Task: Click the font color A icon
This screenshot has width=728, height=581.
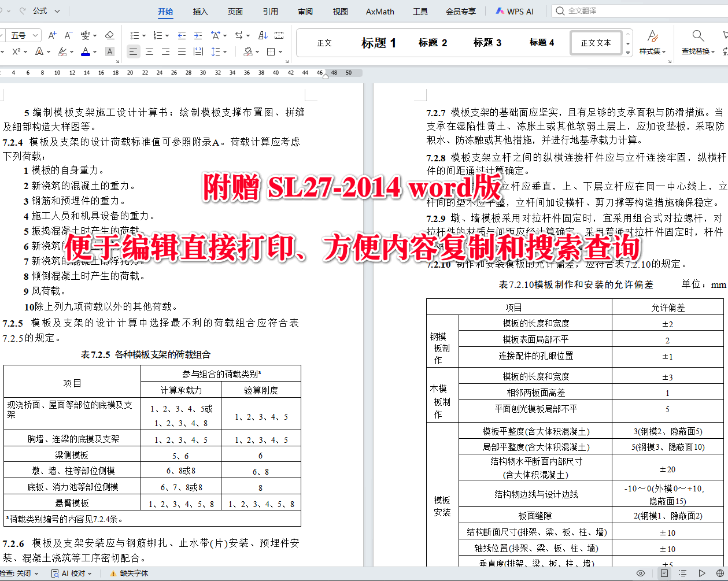Action: pyautogui.click(x=86, y=51)
